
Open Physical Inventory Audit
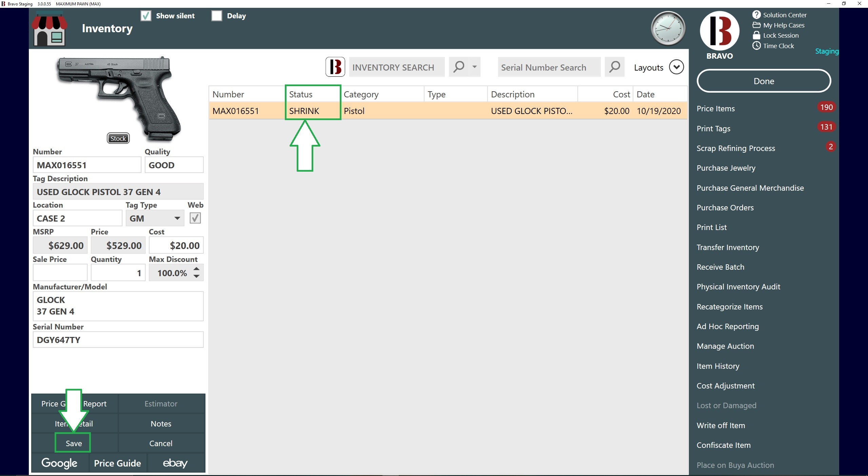[738, 287]
